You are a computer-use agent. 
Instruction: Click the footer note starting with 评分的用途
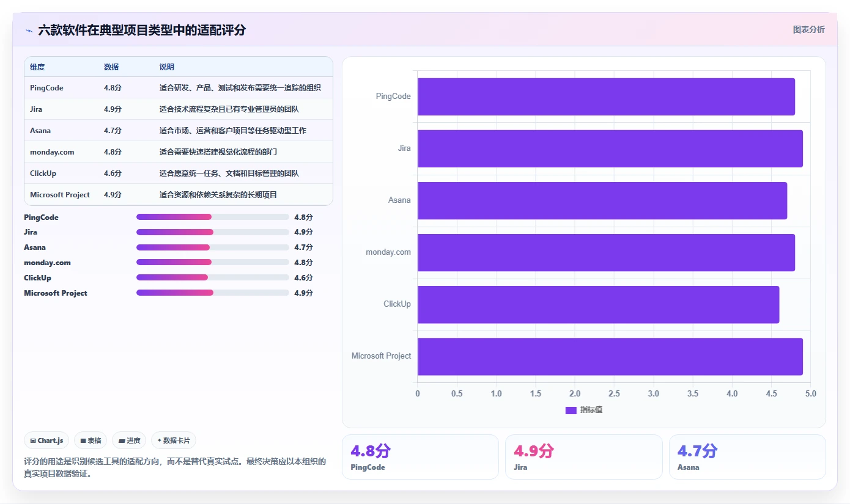pos(175,467)
